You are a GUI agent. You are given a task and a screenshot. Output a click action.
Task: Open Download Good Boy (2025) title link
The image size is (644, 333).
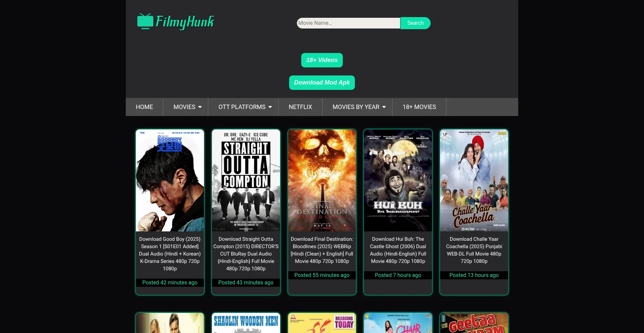pos(170,254)
